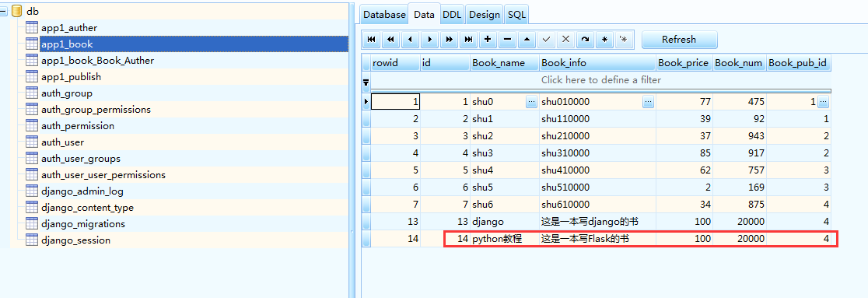
Task: Sort by Book_price column header
Action: tap(684, 62)
